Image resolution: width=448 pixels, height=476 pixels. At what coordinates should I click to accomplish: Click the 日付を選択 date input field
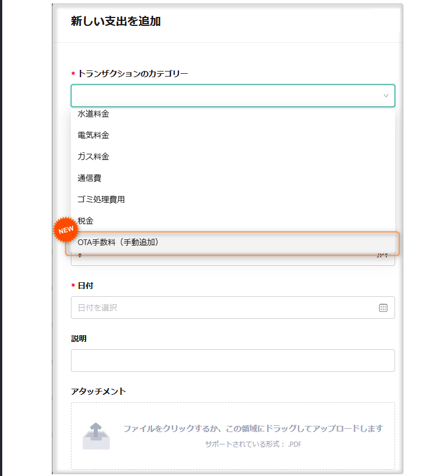coord(232,308)
